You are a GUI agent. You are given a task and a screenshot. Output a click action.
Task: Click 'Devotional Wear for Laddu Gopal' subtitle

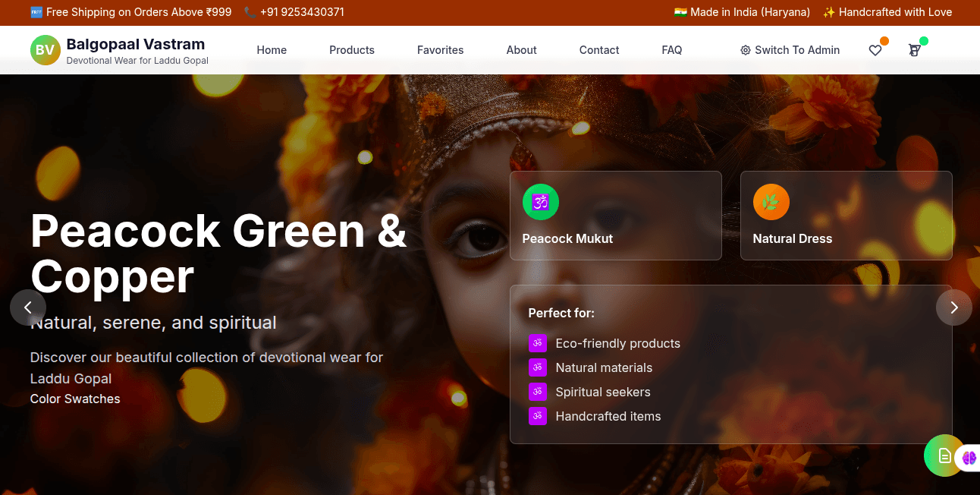pos(137,61)
